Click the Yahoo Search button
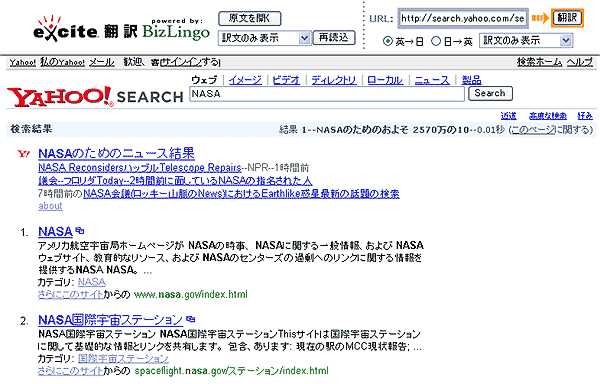This screenshot has height=384, width=600. 490,93
